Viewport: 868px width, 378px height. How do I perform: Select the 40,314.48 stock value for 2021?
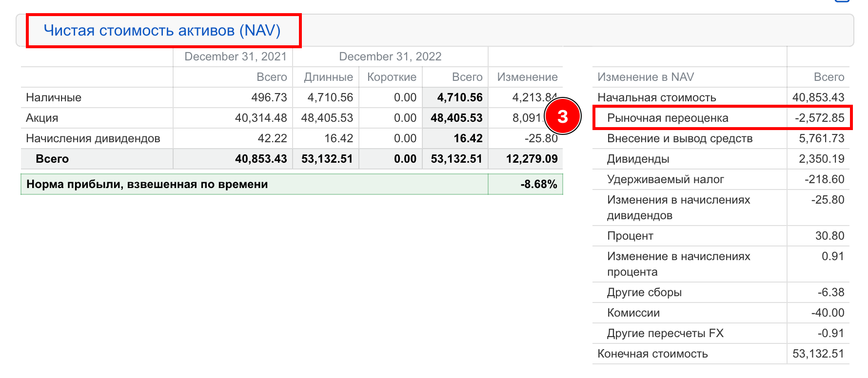261,118
